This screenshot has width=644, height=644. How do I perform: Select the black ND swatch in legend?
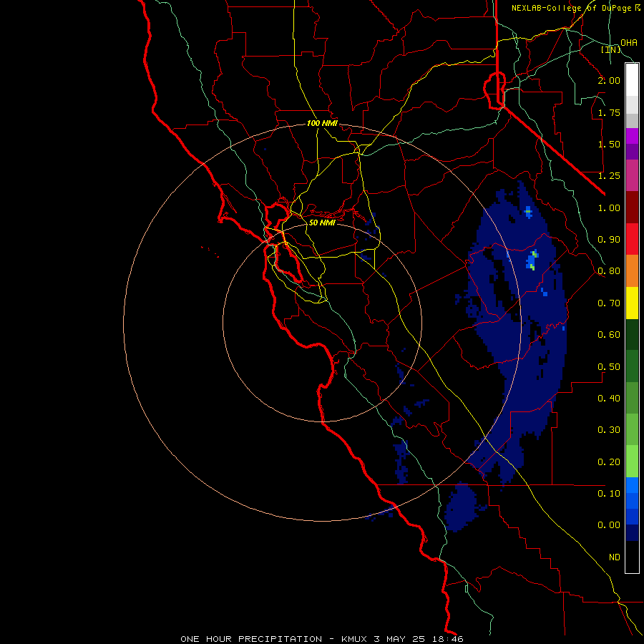pyautogui.click(x=632, y=557)
